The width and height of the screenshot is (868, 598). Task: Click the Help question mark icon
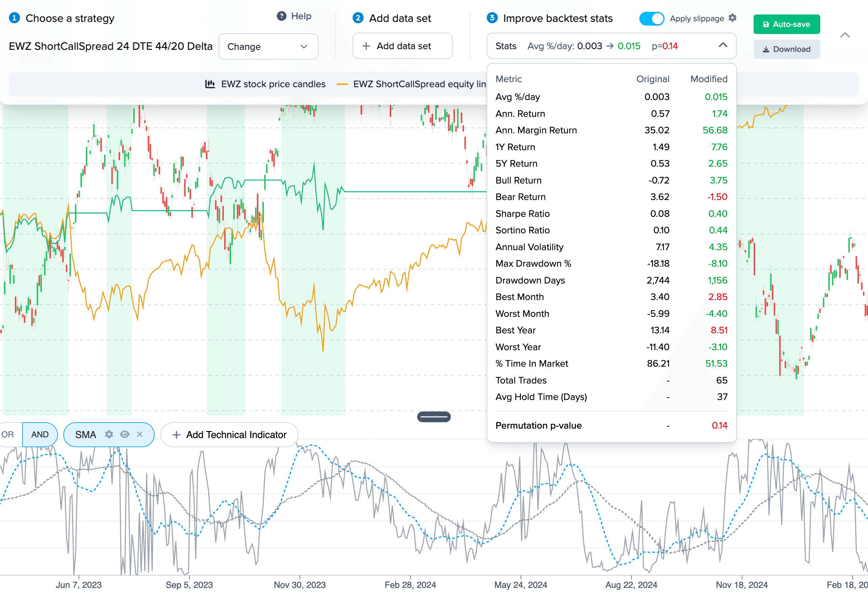[x=282, y=16]
